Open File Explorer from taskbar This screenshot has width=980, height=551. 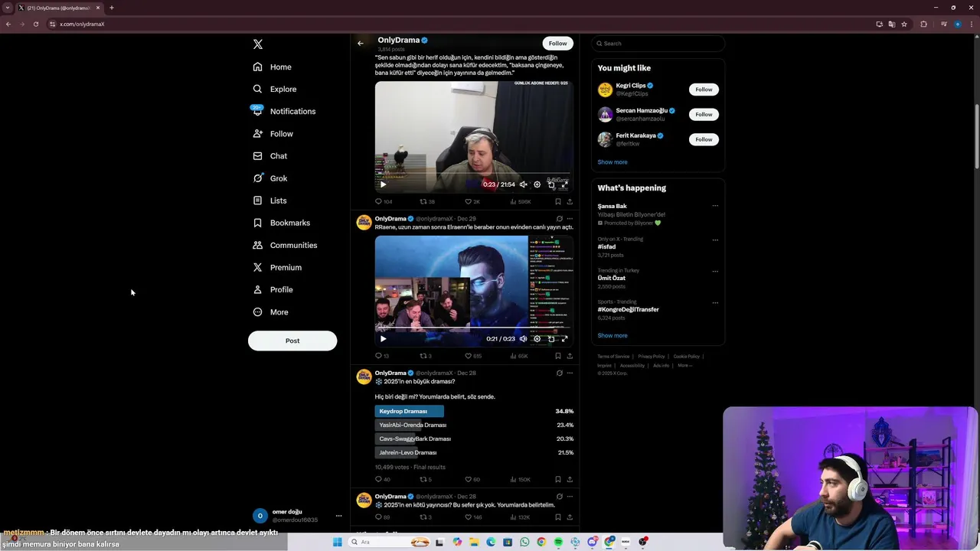(474, 542)
